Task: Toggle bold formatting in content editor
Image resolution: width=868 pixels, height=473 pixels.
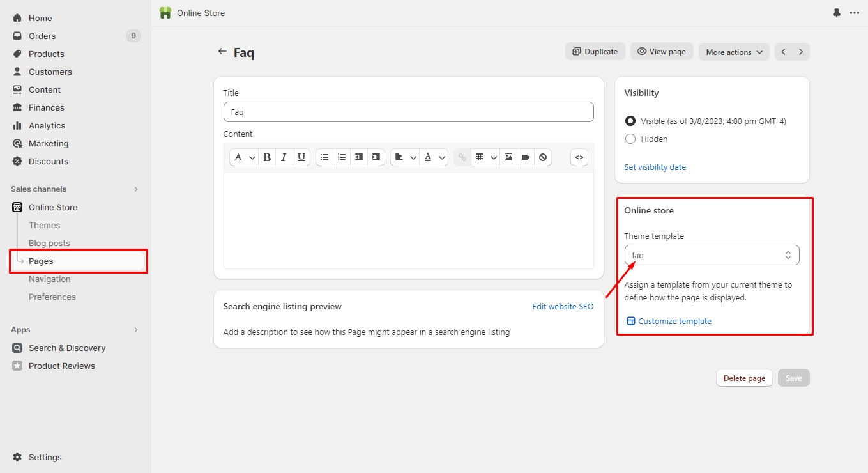Action: 267,157
